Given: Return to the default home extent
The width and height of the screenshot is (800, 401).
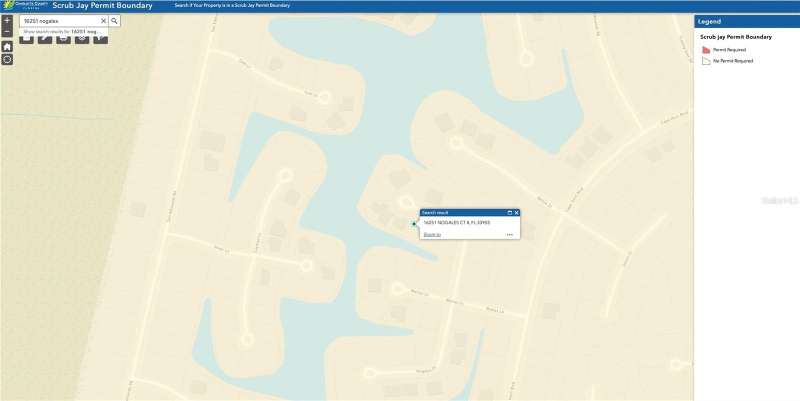Looking at the screenshot, I should (7, 46).
